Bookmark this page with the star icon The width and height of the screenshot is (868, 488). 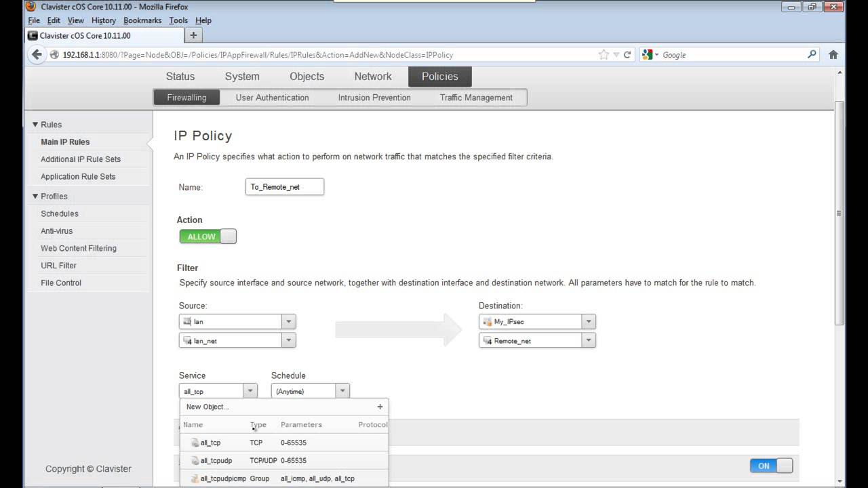604,55
